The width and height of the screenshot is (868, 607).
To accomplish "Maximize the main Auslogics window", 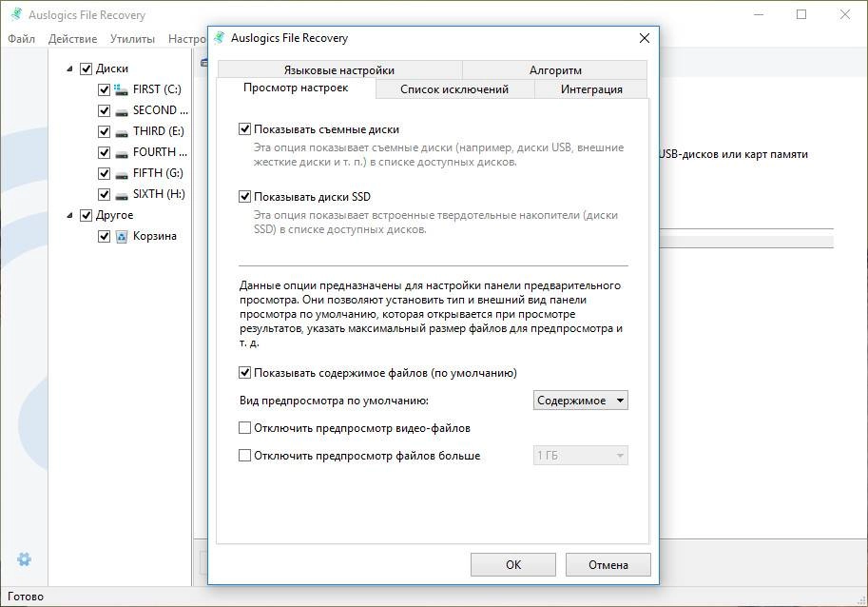I will pos(801,15).
